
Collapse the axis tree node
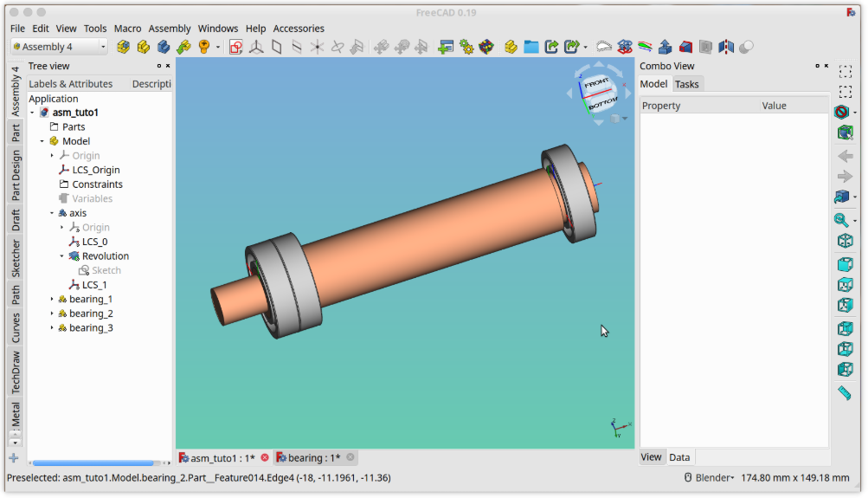tap(52, 213)
